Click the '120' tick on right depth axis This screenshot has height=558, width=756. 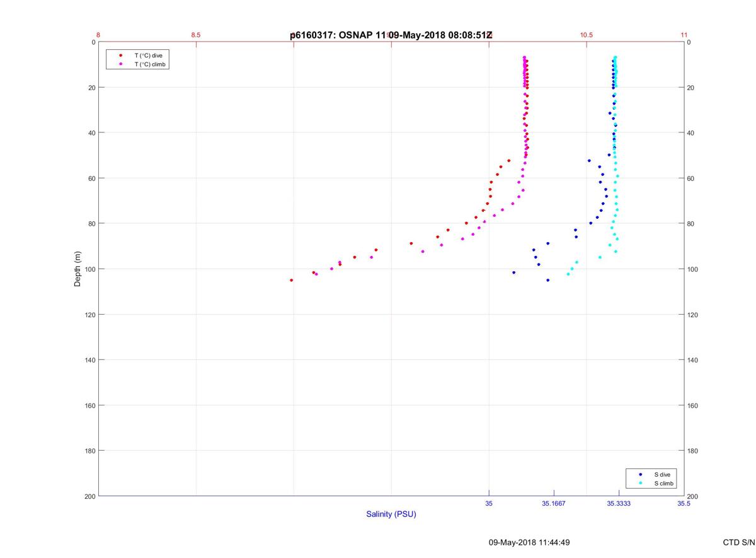point(693,315)
